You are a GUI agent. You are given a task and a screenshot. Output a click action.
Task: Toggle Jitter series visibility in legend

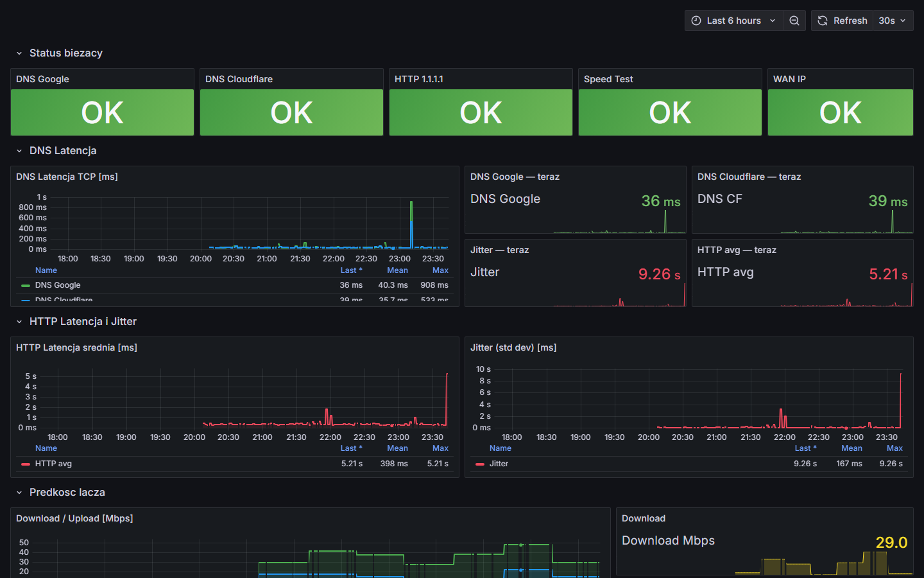(x=499, y=464)
